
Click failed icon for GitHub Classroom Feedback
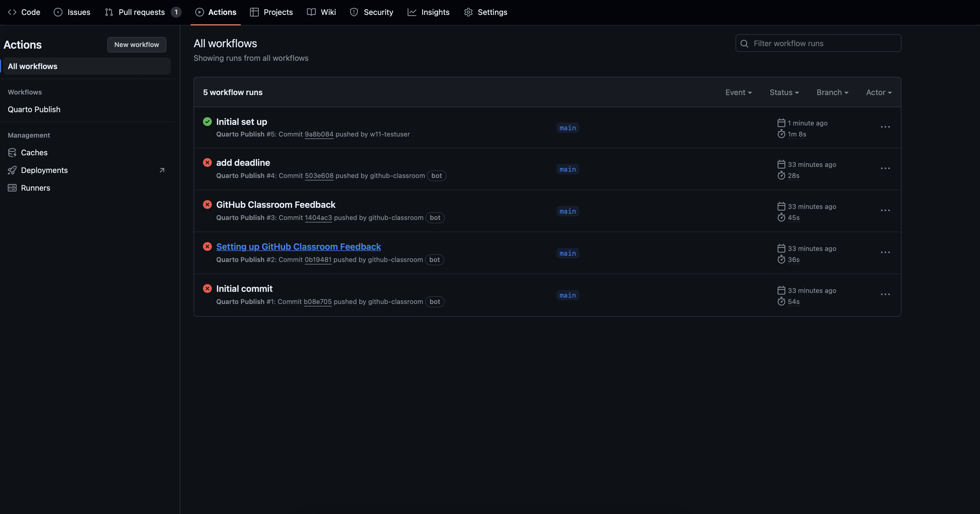pos(207,204)
